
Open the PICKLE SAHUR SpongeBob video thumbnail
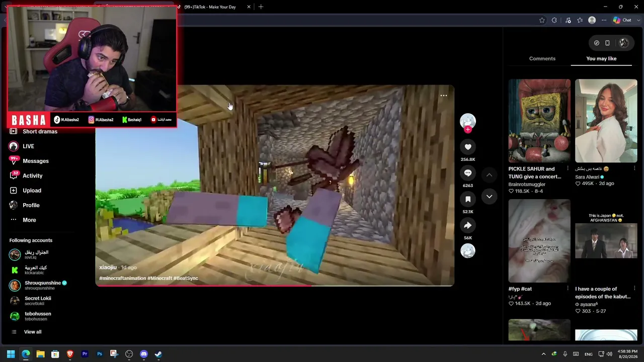point(539,121)
